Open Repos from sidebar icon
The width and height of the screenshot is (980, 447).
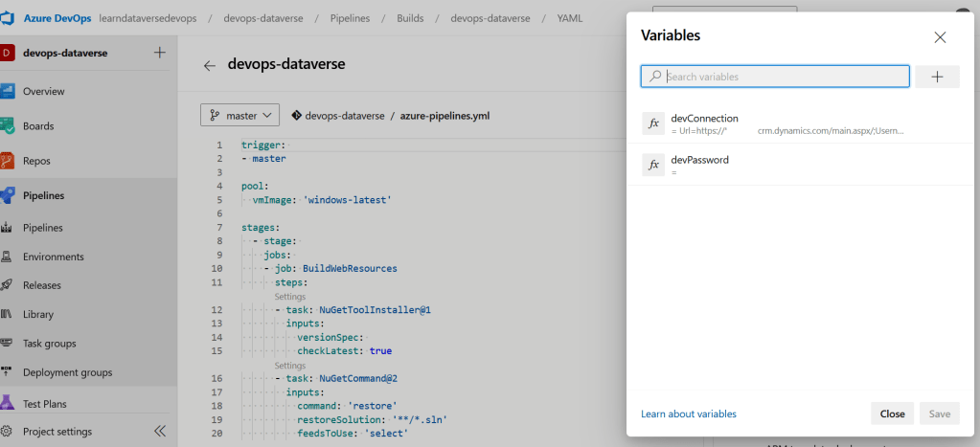8,161
